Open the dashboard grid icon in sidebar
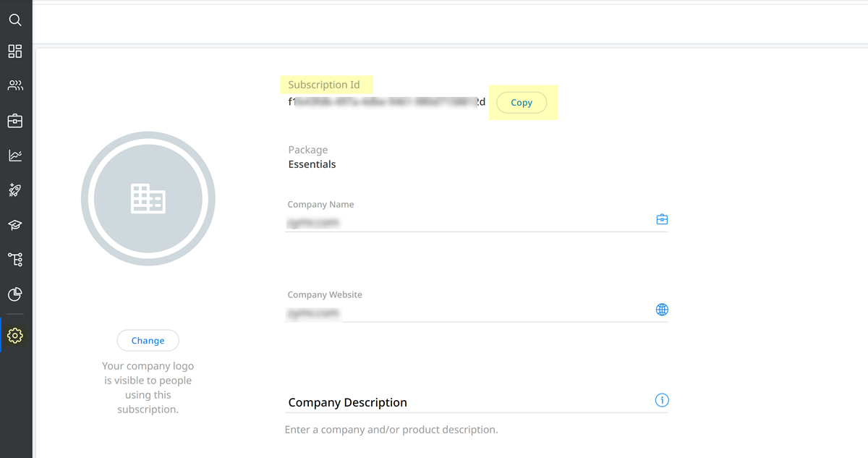This screenshot has height=458, width=868. 15,51
